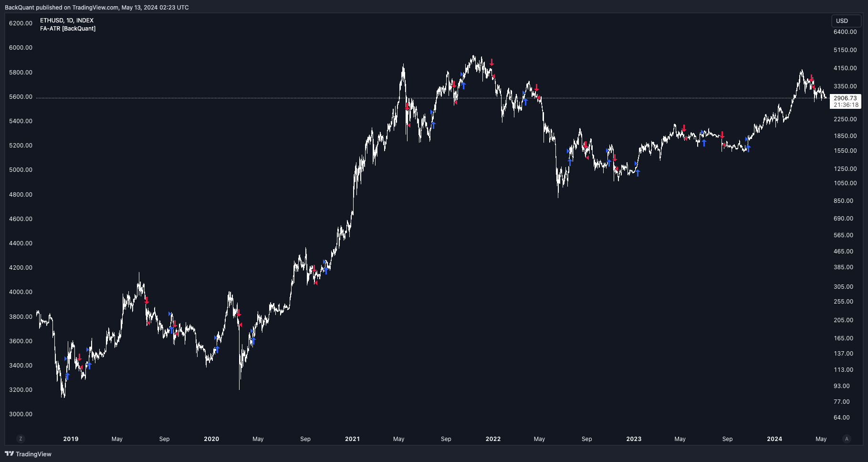The height and width of the screenshot is (462, 868).
Task: Click the 3000.00 left scale label
Action: point(21,414)
